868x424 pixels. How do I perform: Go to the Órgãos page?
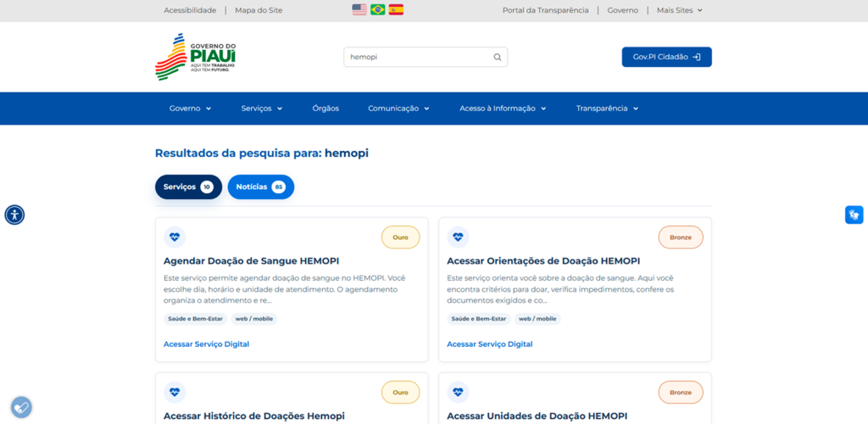pos(325,109)
